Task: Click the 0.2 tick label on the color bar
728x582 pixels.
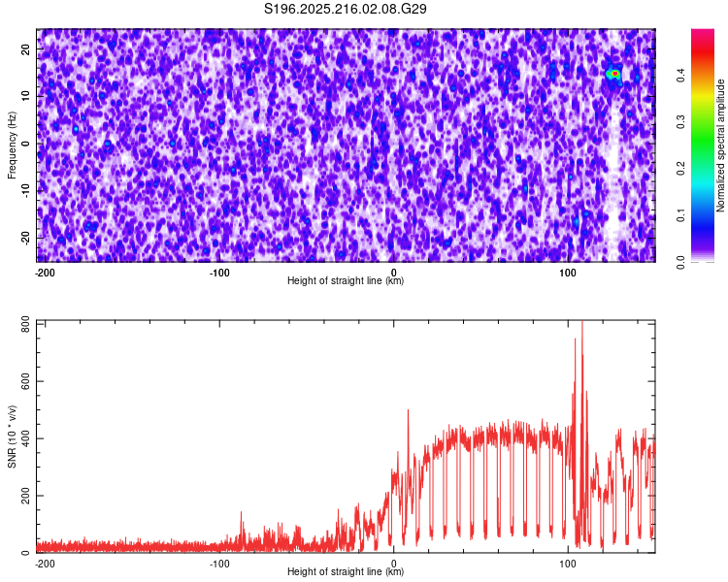Action: [680, 169]
